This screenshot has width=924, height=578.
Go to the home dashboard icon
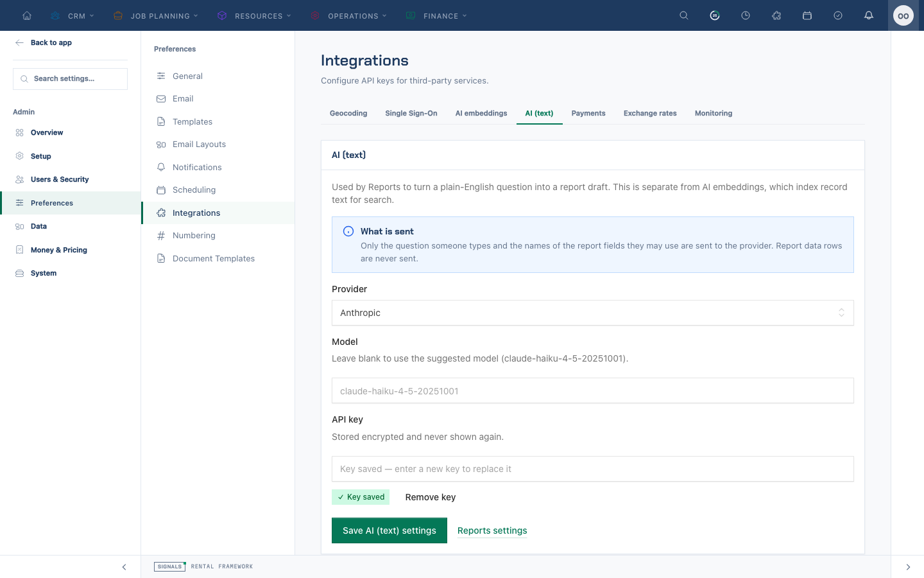[27, 15]
